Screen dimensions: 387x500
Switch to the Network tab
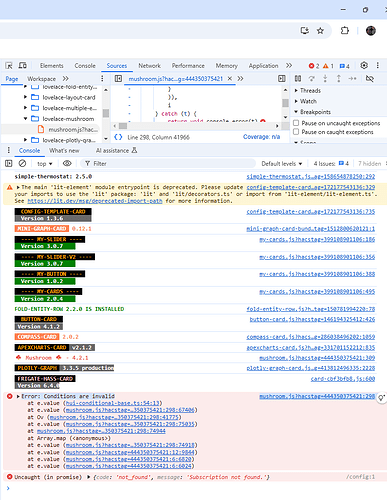[149, 66]
